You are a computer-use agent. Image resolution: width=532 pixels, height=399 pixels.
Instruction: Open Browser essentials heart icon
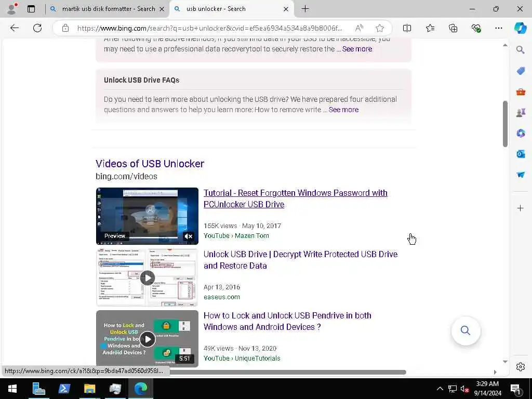point(476,28)
